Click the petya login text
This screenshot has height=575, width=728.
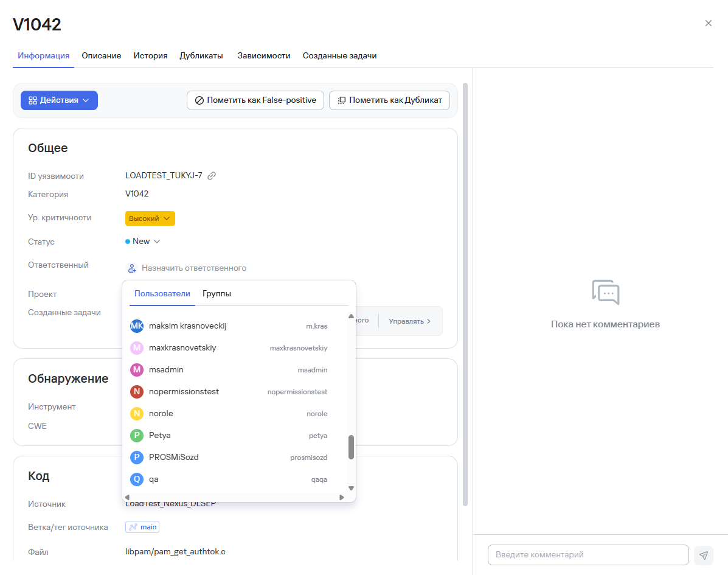(x=318, y=436)
